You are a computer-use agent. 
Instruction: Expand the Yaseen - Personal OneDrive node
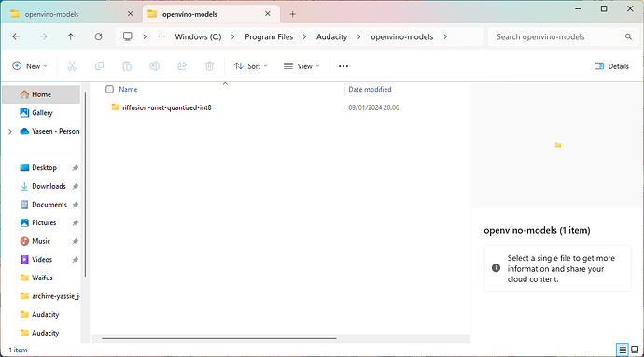point(10,131)
